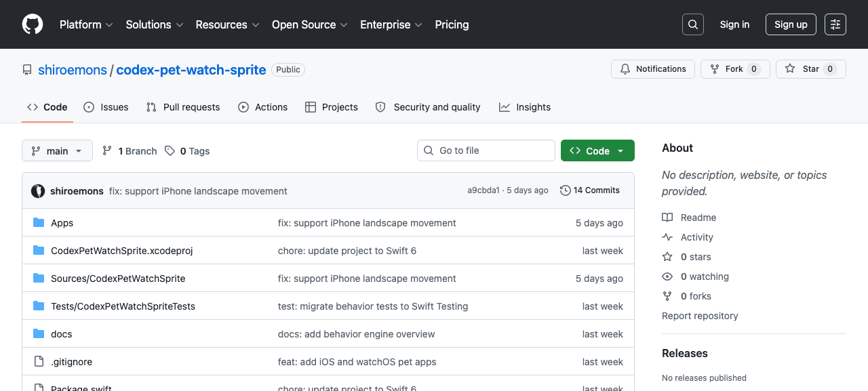868x391 pixels.
Task: Open the Security and quality tab
Action: 428,107
